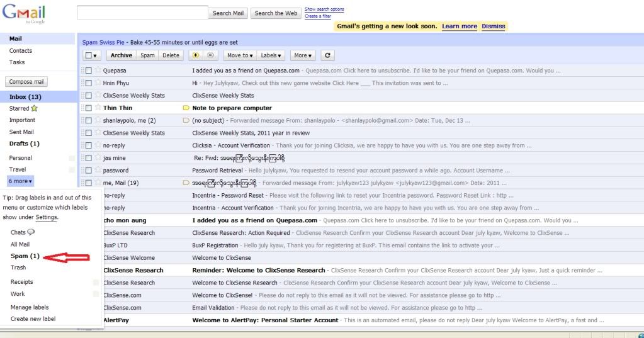Click Learn more about the new look

tap(459, 26)
